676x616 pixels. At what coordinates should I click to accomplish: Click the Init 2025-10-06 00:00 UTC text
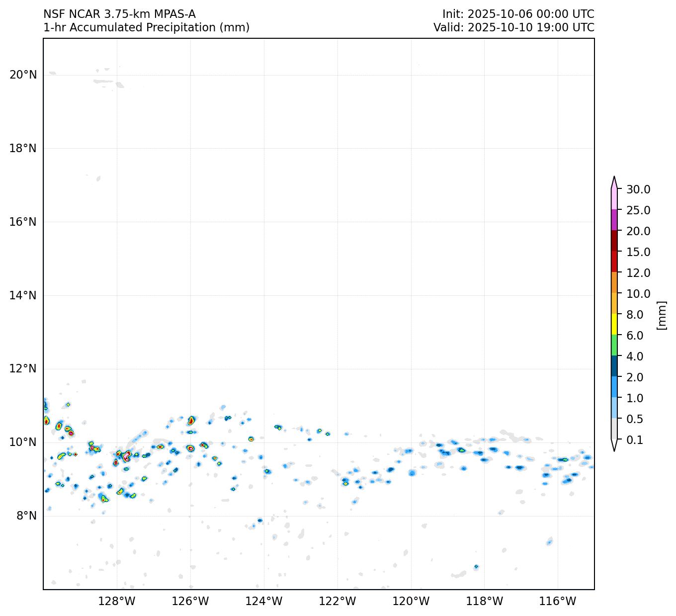(x=518, y=14)
